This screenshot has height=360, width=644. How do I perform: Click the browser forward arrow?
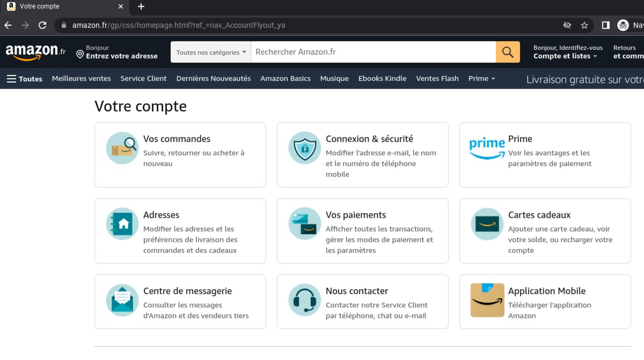[25, 25]
